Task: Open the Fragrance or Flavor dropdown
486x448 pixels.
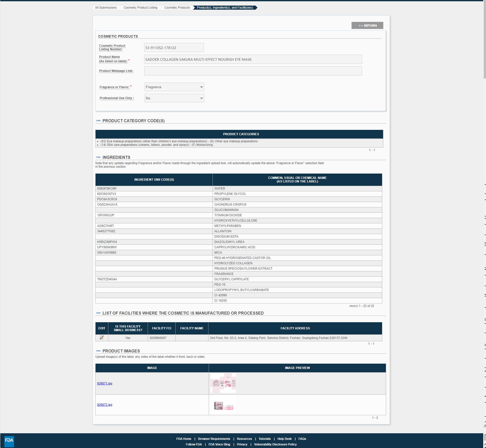Action: pyautogui.click(x=174, y=87)
